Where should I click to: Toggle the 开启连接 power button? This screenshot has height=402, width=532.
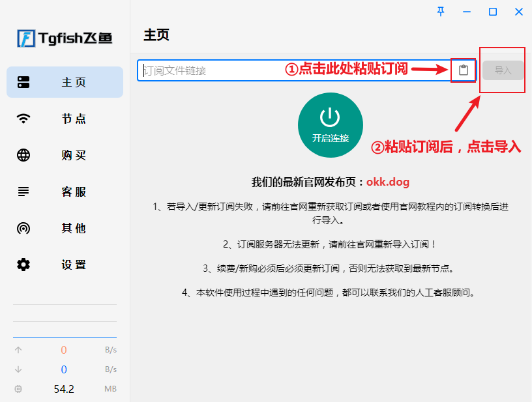click(x=331, y=125)
